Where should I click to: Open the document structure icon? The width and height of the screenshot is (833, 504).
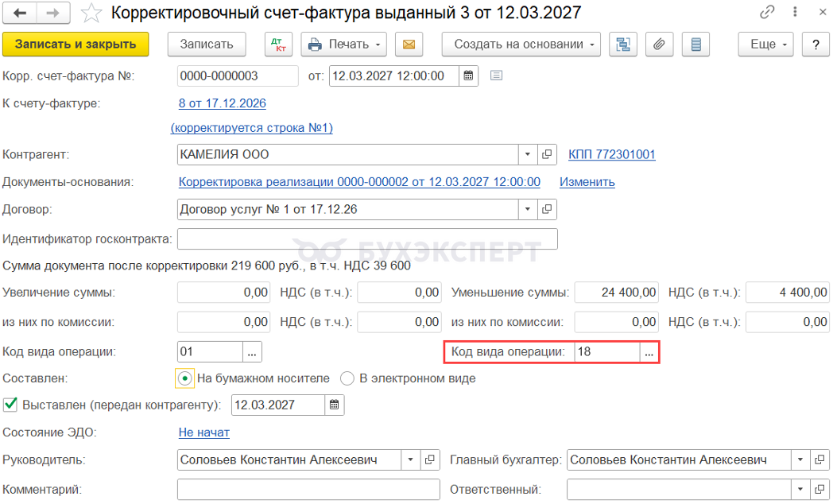tap(623, 45)
